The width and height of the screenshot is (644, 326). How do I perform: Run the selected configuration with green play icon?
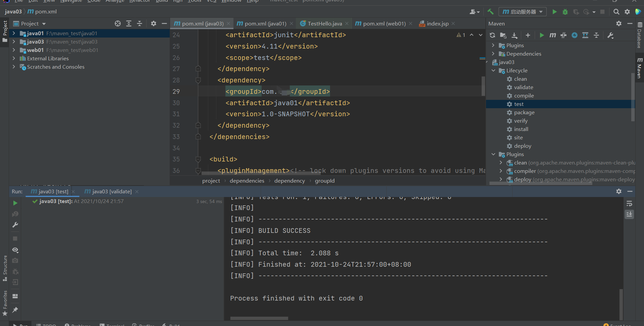(554, 12)
